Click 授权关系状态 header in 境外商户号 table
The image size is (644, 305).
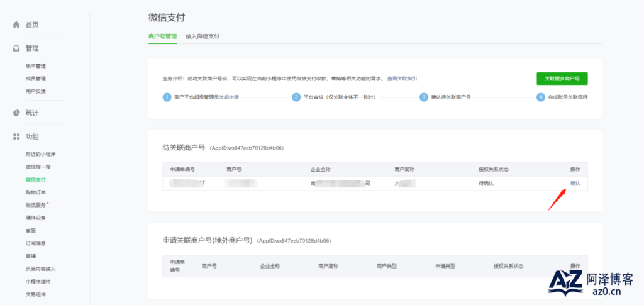pyautogui.click(x=508, y=266)
